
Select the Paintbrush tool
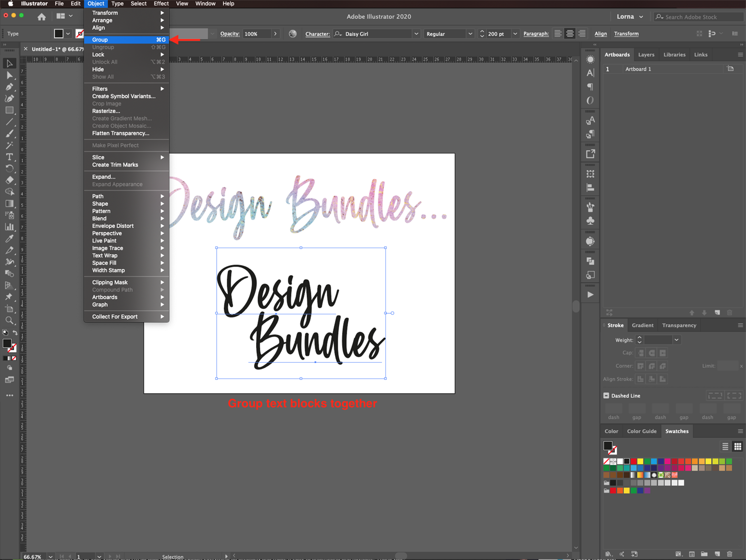(x=9, y=133)
